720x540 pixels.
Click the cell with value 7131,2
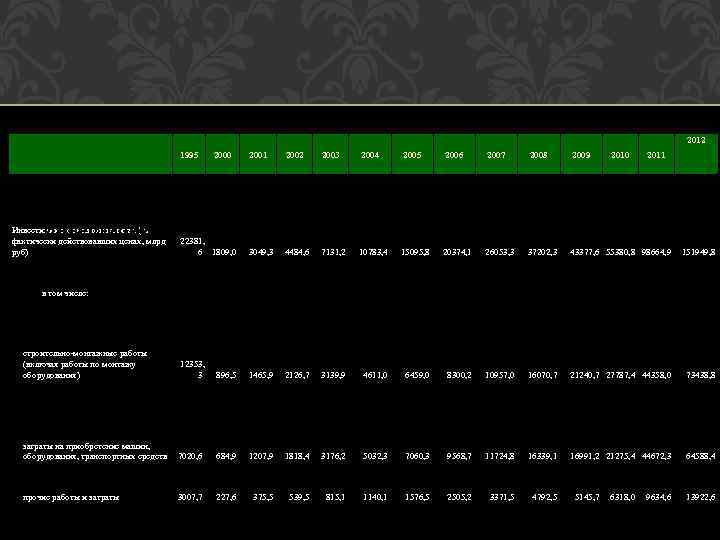(333, 252)
